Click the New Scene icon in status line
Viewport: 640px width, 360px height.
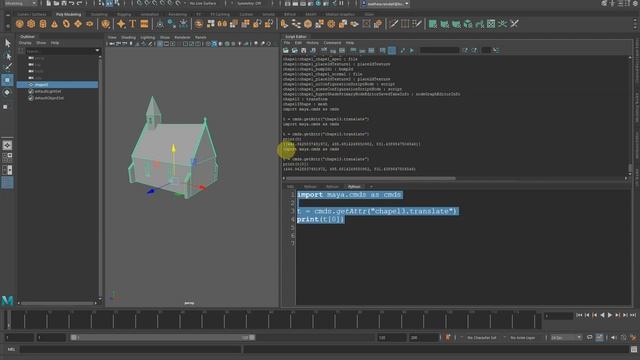click(x=48, y=3)
